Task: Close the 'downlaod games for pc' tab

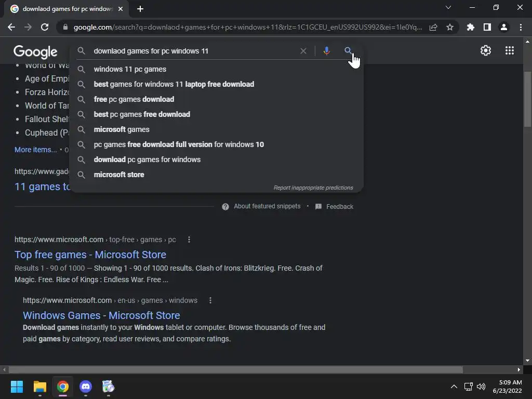Action: point(121,9)
